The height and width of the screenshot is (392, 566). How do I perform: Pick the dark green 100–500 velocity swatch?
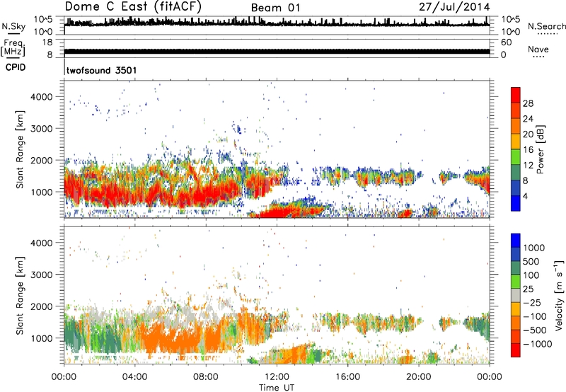pyautogui.click(x=516, y=268)
